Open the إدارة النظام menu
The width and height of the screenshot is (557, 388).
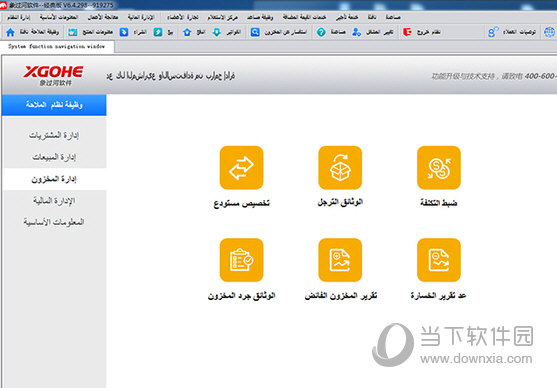pyautogui.click(x=19, y=17)
